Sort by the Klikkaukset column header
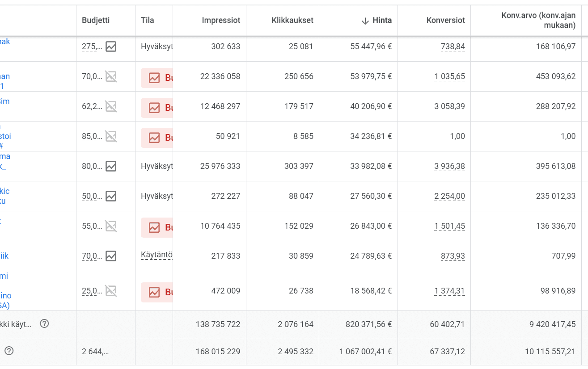The image size is (588, 369). click(292, 20)
